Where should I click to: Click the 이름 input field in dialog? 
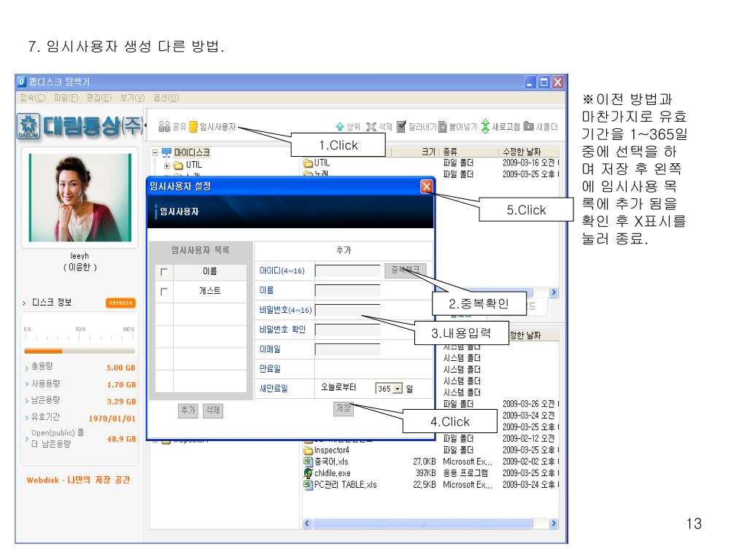tap(347, 290)
